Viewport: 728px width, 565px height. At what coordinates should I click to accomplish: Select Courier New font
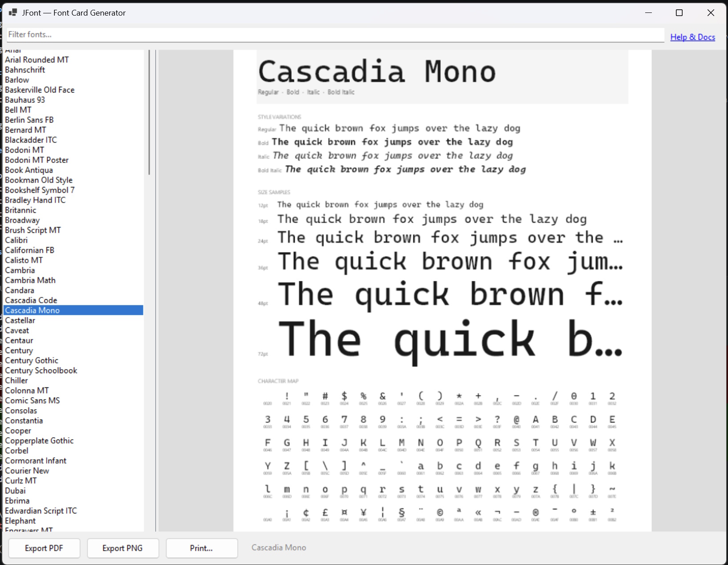pyautogui.click(x=73, y=471)
